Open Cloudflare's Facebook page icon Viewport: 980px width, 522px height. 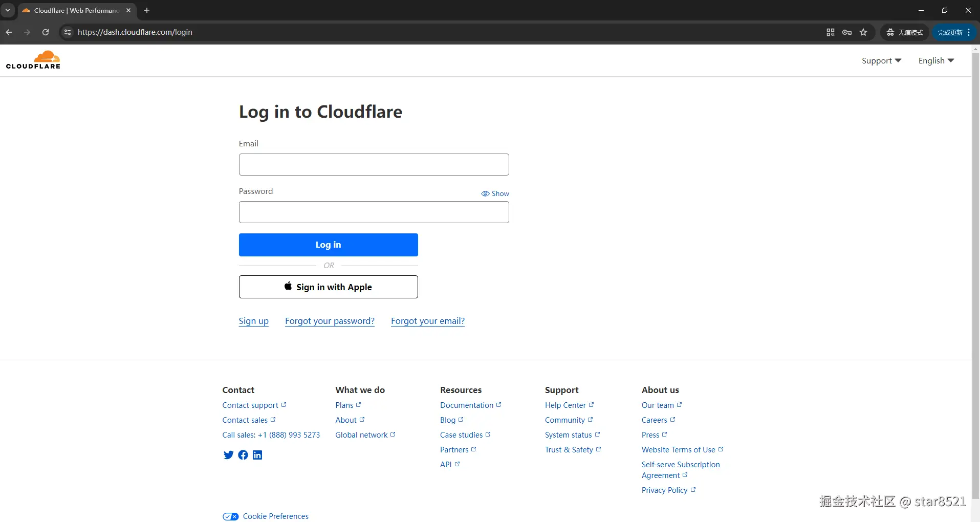[243, 455]
